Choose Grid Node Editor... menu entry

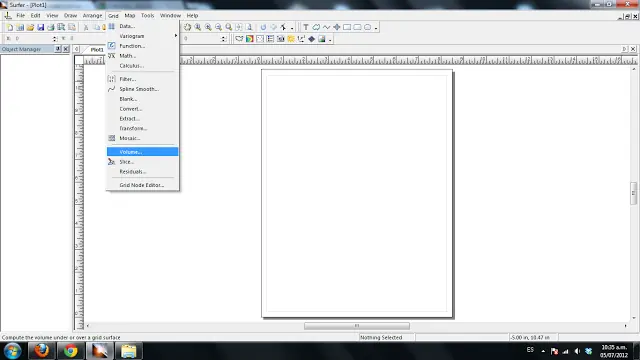click(142, 185)
